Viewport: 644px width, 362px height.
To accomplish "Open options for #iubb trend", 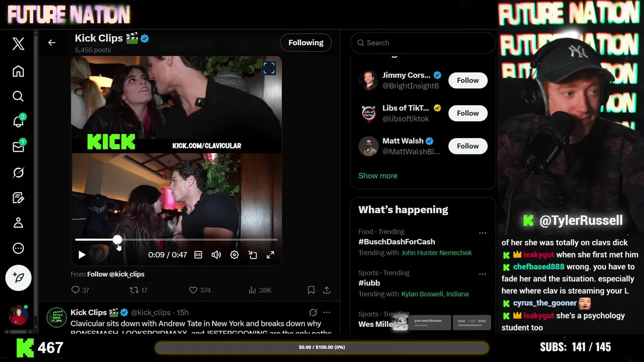I will [482, 274].
